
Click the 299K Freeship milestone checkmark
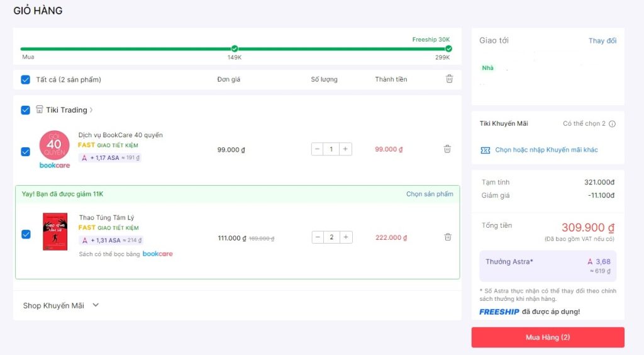pyautogui.click(x=448, y=48)
